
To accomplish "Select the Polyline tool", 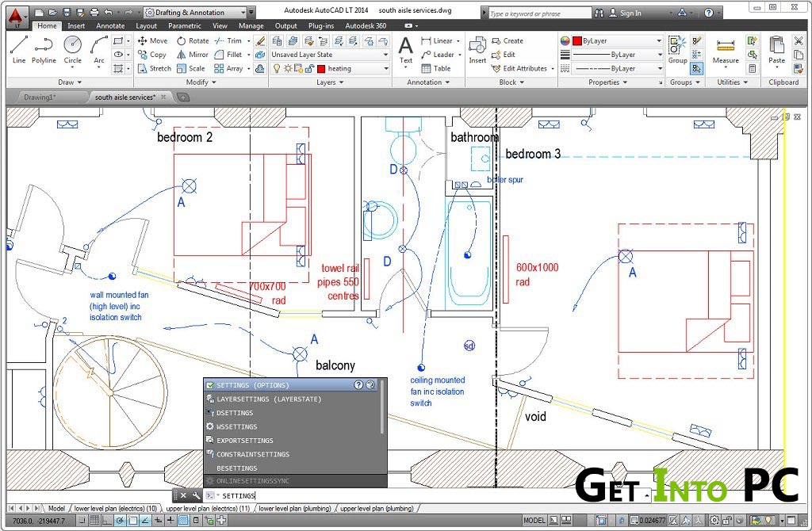I will click(x=44, y=50).
